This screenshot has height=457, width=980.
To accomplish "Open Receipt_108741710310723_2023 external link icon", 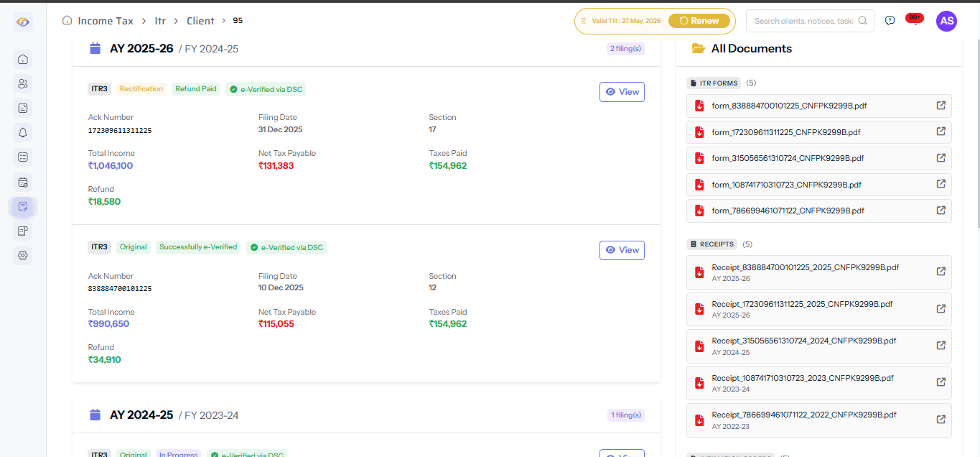I will pyautogui.click(x=941, y=382).
